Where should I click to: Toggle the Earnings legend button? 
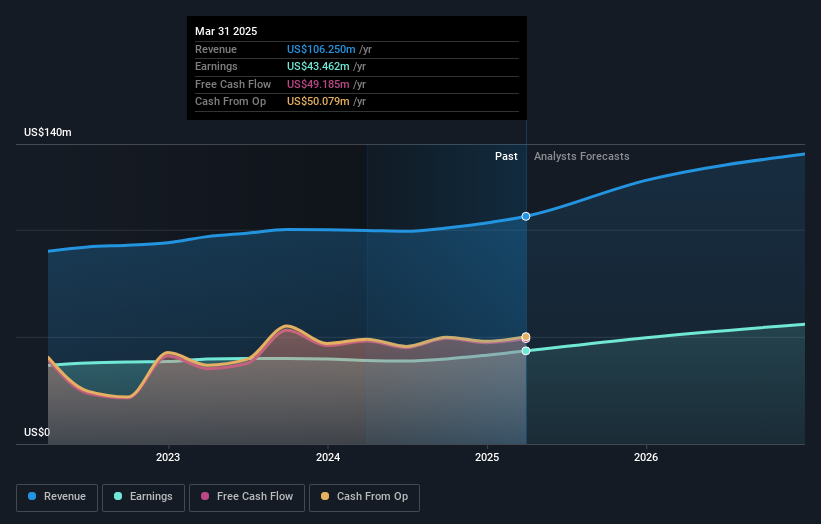(143, 497)
